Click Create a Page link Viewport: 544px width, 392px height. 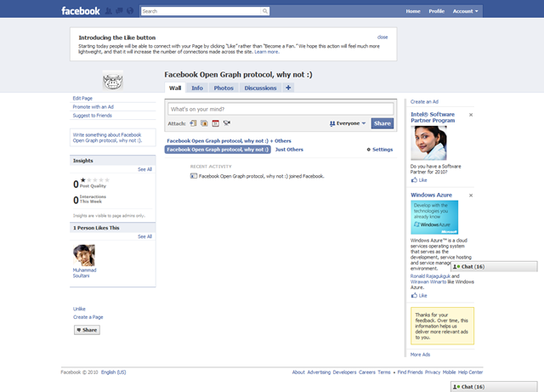pyautogui.click(x=88, y=317)
